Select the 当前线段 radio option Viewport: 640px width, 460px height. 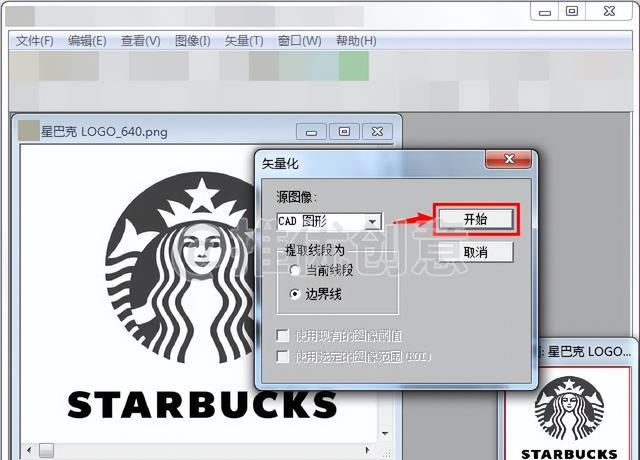coord(295,270)
